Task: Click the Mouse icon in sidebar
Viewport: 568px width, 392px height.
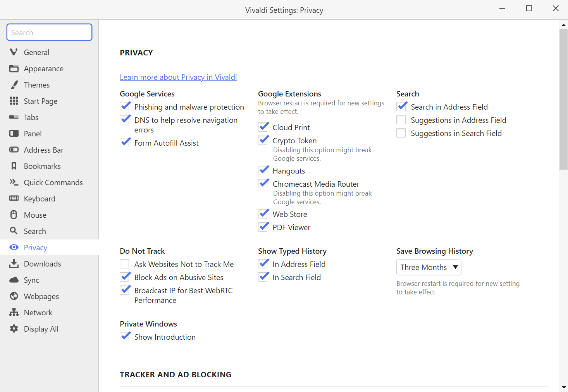Action: 14,215
